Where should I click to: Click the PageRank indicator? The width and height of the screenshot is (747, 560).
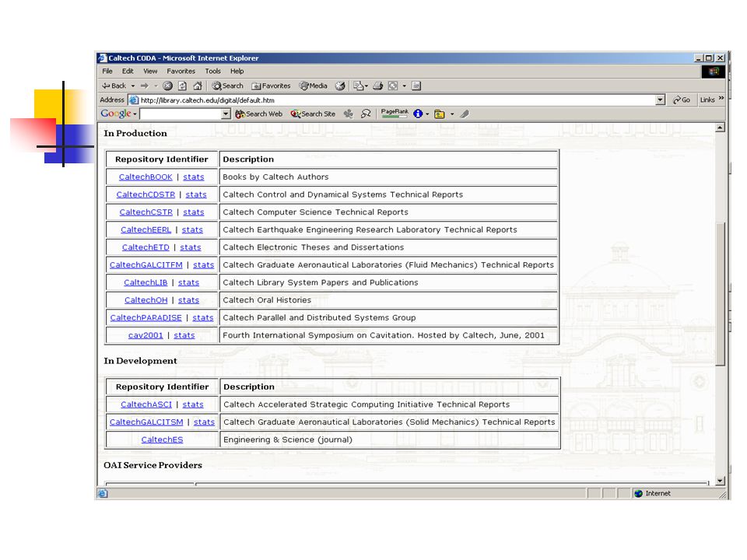pos(395,113)
